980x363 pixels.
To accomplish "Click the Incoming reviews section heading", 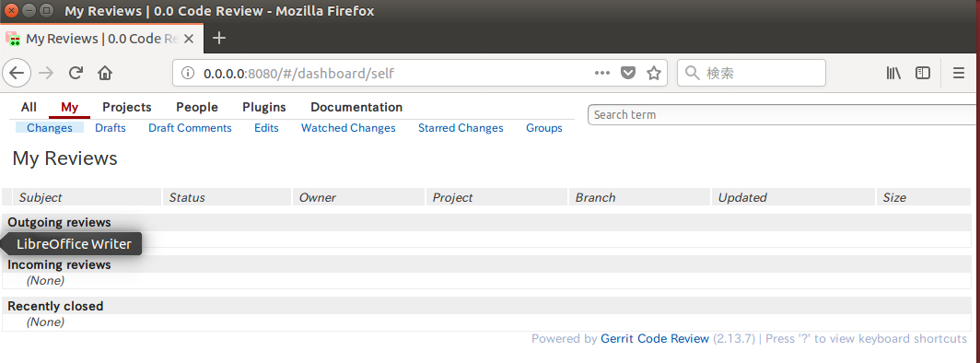I will [x=59, y=265].
